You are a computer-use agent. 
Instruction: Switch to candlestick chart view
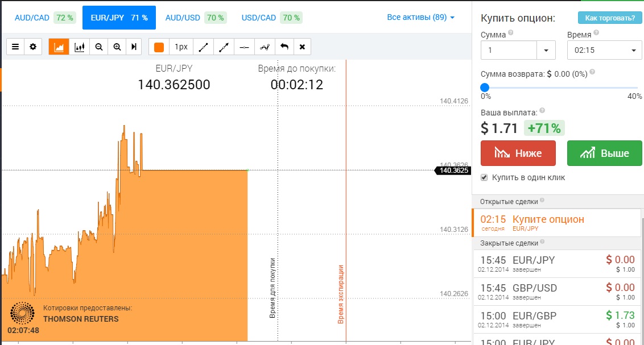pos(80,47)
